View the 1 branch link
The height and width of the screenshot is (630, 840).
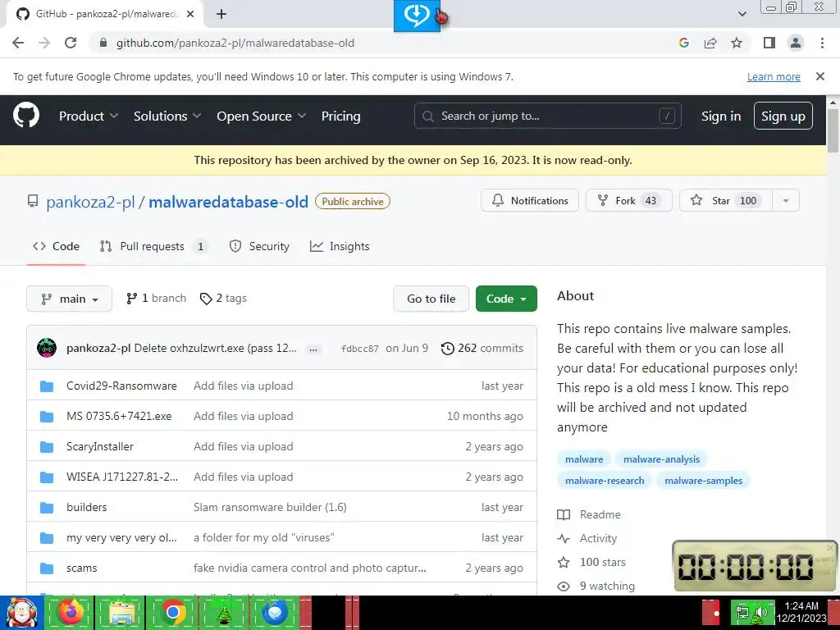(156, 299)
